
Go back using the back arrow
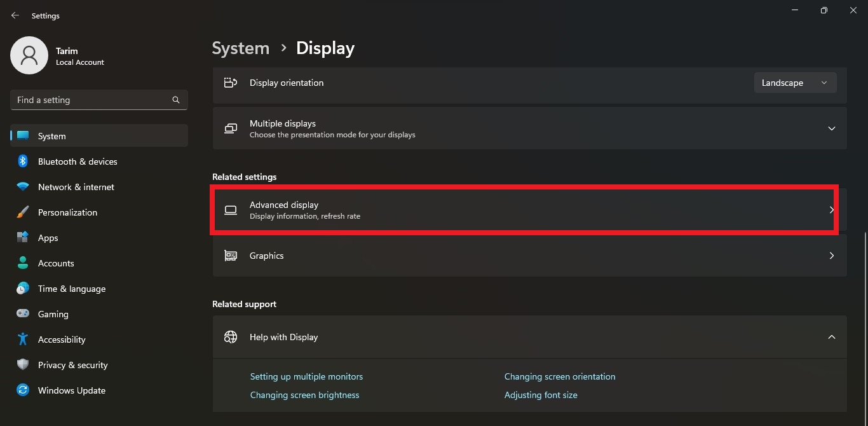tap(15, 15)
